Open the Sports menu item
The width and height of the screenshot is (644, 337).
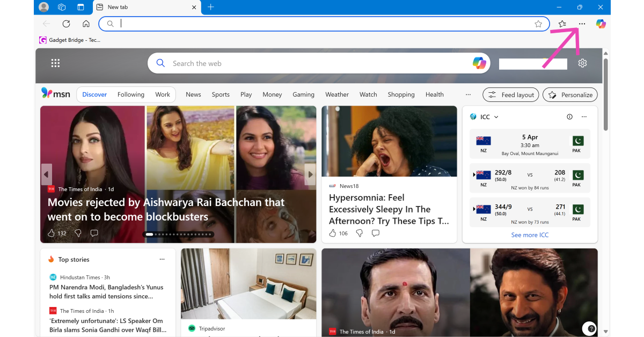[221, 94]
